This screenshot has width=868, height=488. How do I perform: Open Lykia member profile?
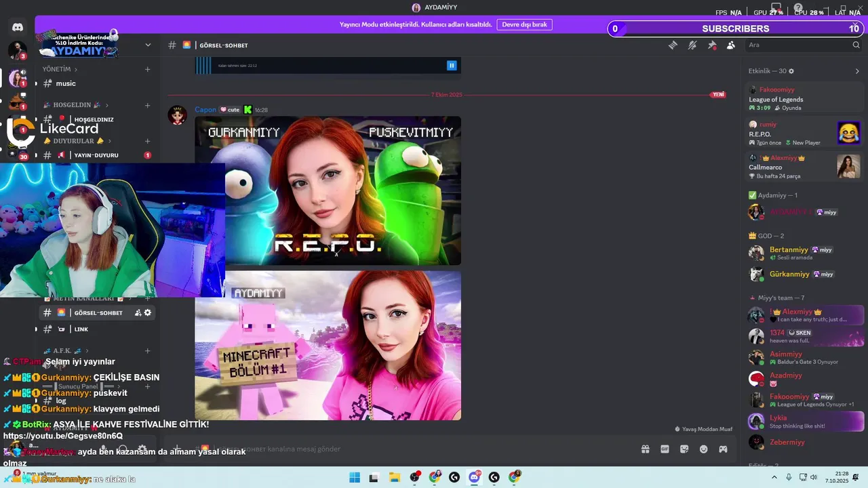tap(806, 422)
